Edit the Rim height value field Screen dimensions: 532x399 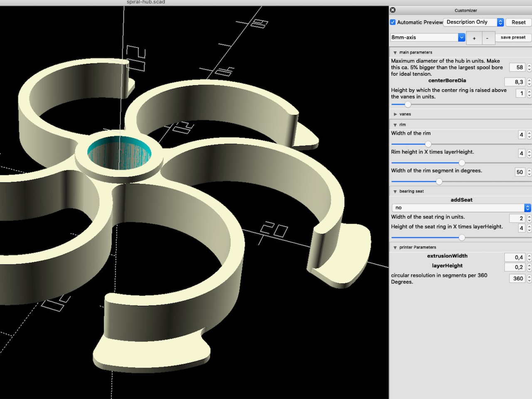[521, 153]
